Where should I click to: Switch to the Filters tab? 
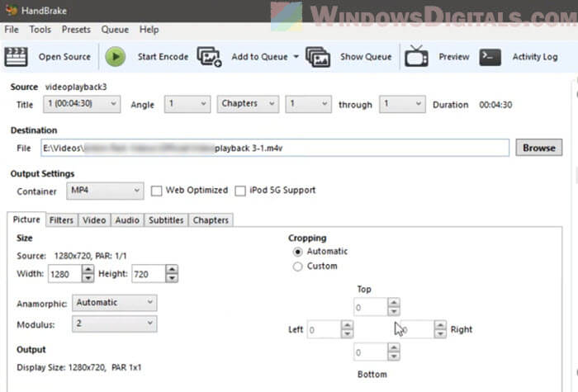coord(62,220)
